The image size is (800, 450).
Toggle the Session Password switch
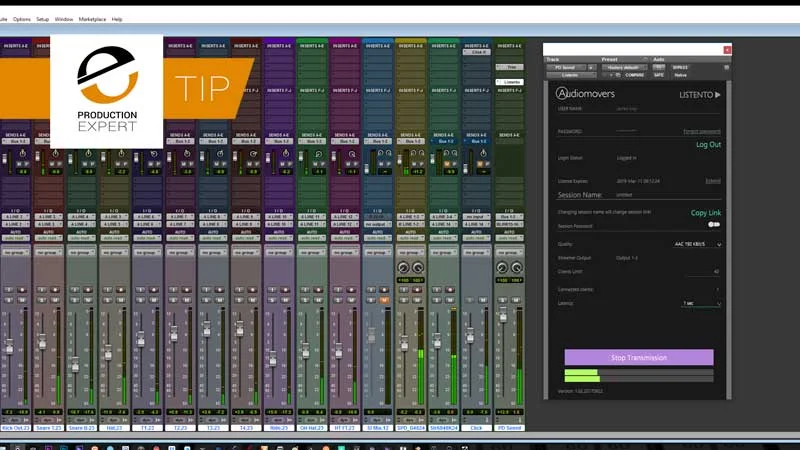pyautogui.click(x=714, y=224)
